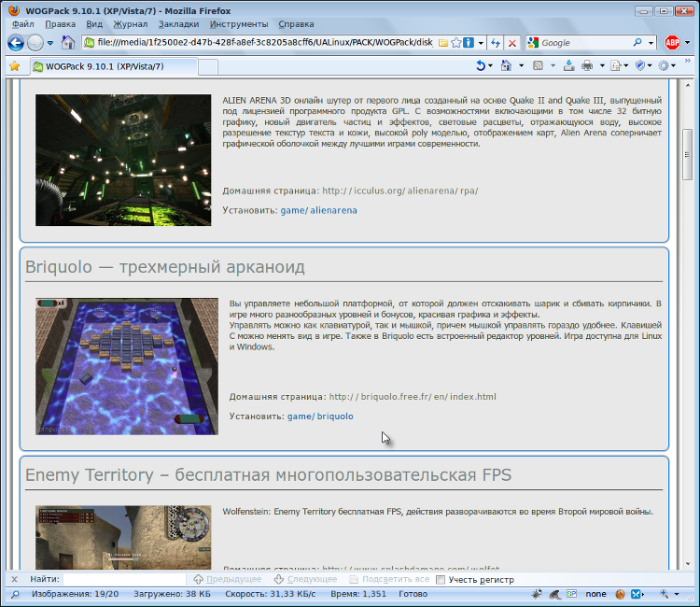
Task: Click the "none" status bar label
Action: [595, 594]
